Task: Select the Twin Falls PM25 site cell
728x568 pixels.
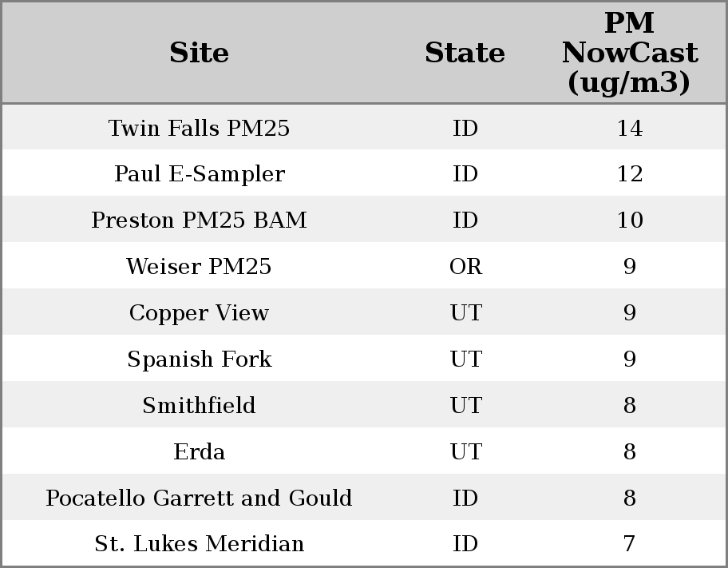Action: (x=199, y=128)
